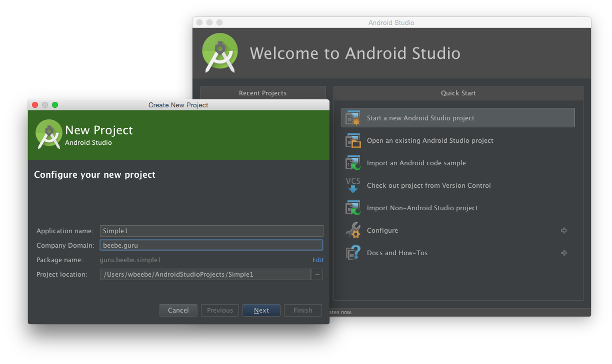
Task: Click the Next button in the dialog
Action: [x=261, y=310]
